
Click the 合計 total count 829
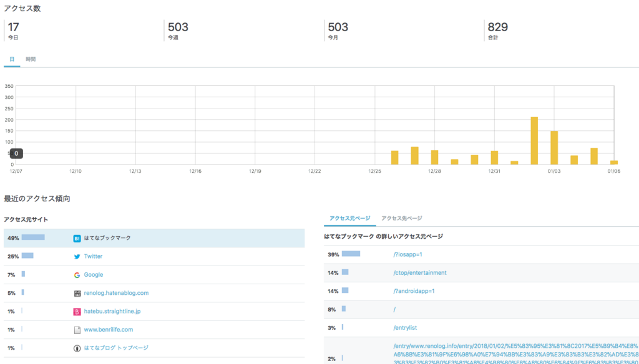coord(498,27)
